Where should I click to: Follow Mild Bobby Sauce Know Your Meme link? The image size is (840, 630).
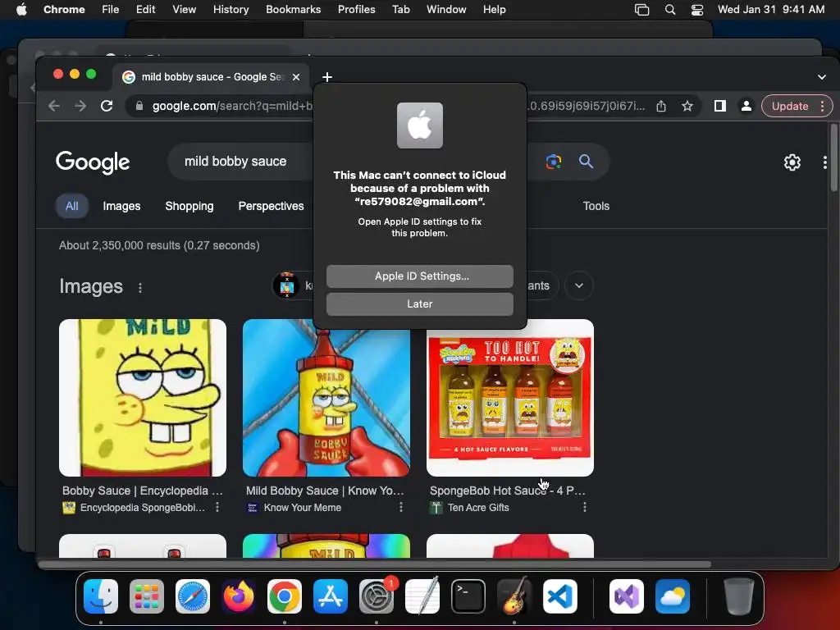(x=325, y=491)
